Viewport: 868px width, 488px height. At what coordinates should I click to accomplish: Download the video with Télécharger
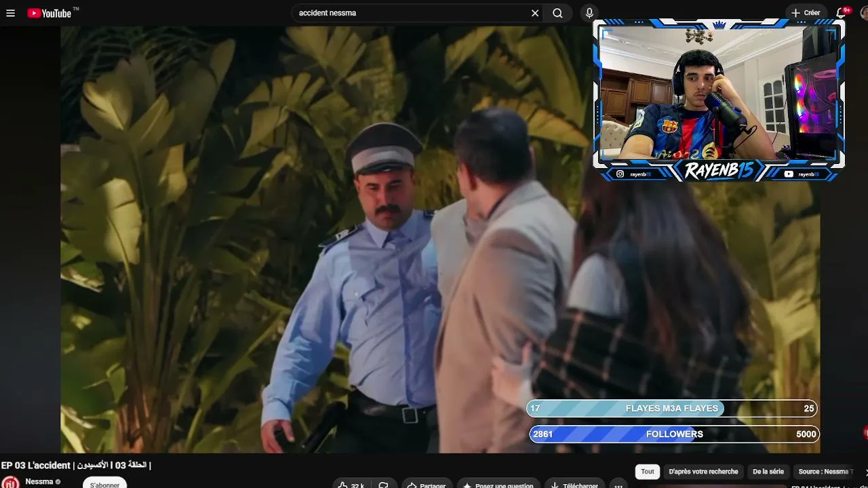point(574,485)
